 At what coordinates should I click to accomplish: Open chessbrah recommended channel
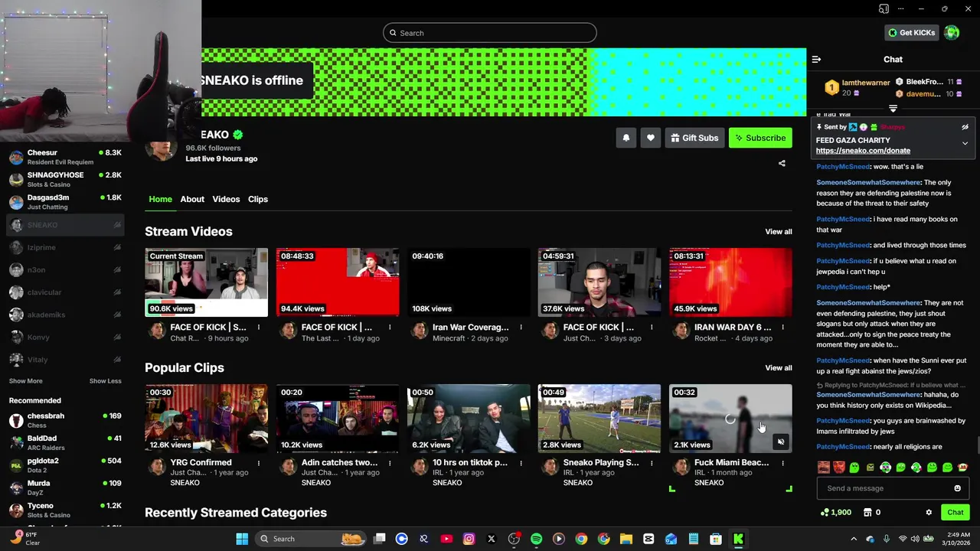point(65,421)
